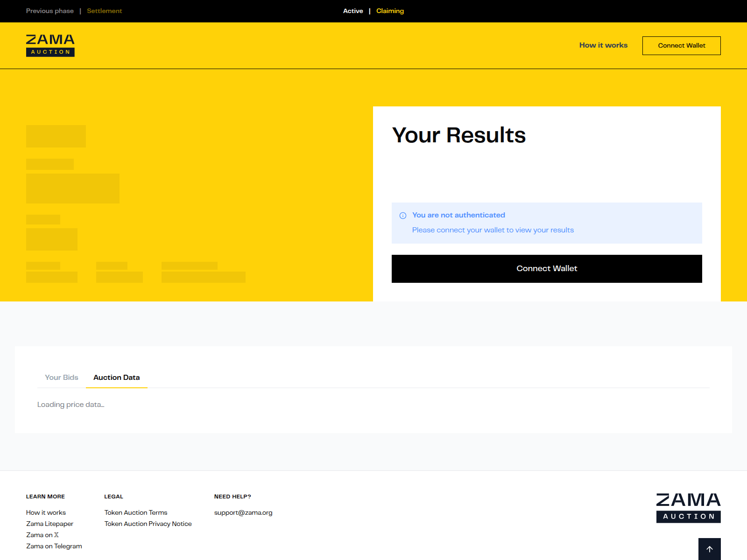Screen dimensions: 747x560
Task: Open the Zama on Telegram link
Action: pyautogui.click(x=54, y=546)
